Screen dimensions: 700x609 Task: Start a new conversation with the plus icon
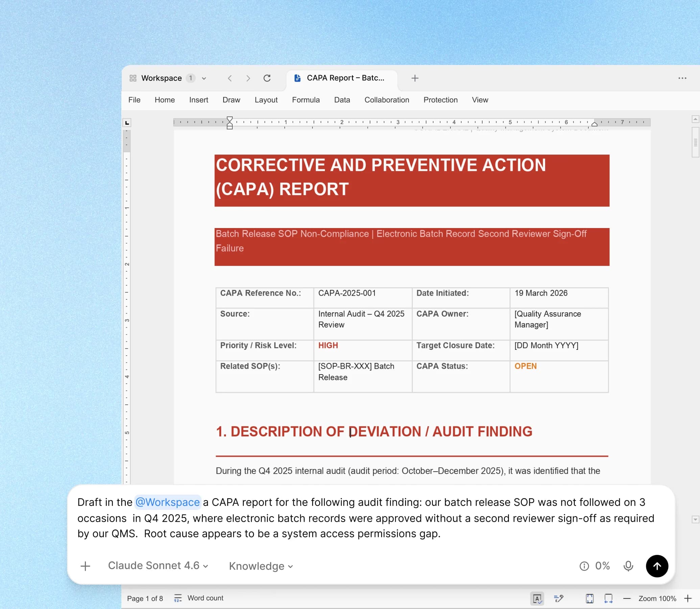pyautogui.click(x=85, y=566)
